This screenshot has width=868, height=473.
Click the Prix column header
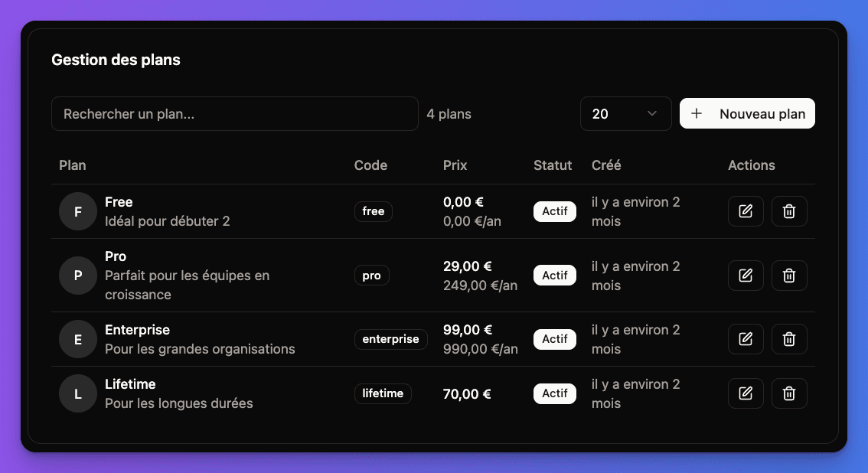tap(455, 165)
